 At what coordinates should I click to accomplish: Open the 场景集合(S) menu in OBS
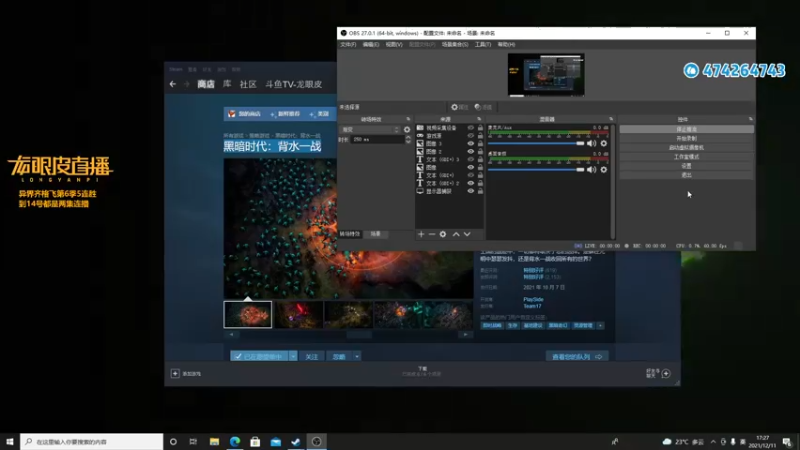click(x=455, y=45)
